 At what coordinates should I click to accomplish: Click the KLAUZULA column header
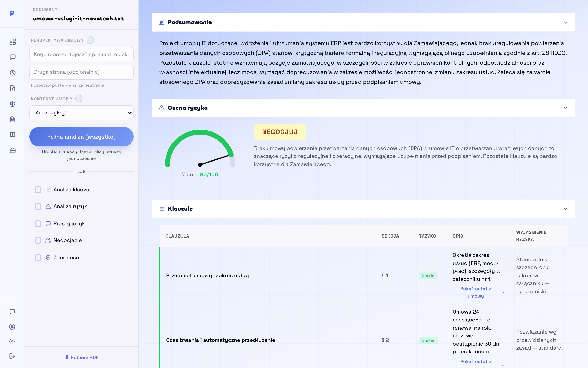[x=177, y=236]
